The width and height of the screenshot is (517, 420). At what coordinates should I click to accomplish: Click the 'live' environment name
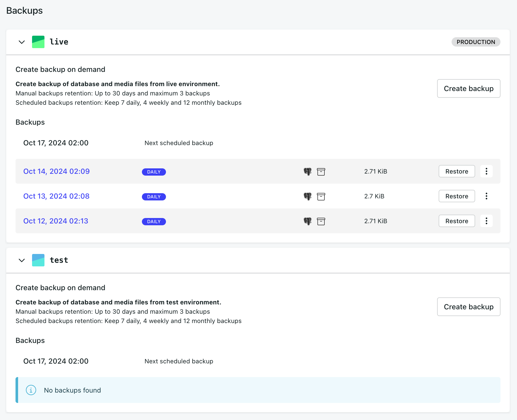click(59, 42)
